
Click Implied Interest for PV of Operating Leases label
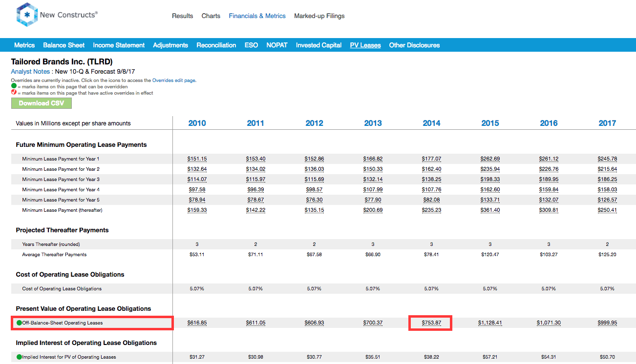[x=69, y=357]
